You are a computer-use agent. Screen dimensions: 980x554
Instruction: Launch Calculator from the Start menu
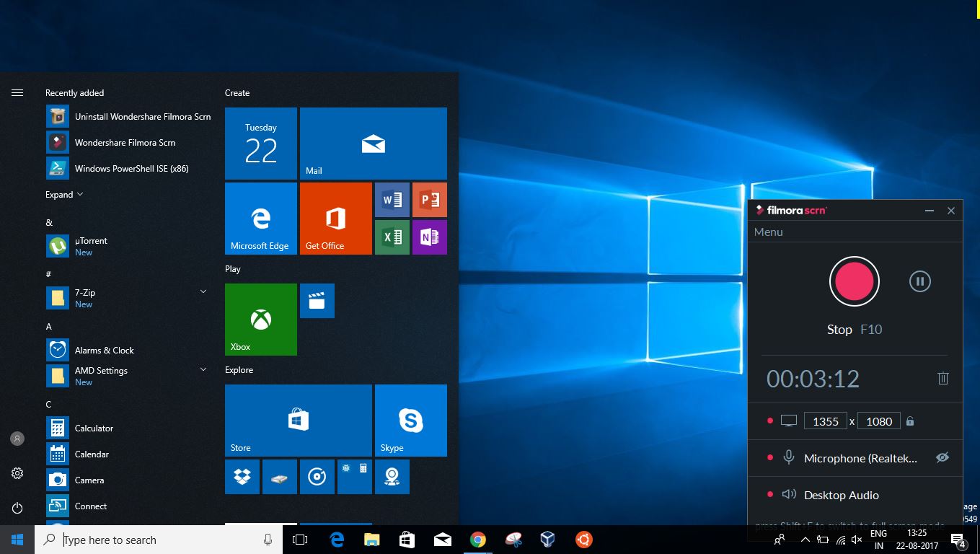pos(94,428)
